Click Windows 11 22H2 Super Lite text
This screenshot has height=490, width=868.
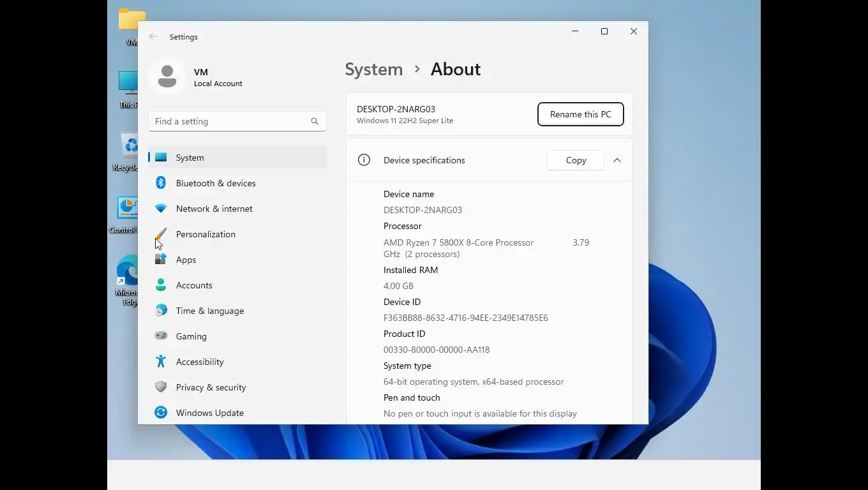tap(405, 121)
